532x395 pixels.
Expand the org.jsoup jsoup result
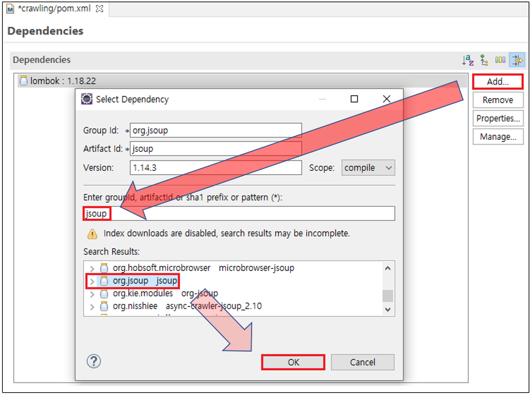(92, 281)
